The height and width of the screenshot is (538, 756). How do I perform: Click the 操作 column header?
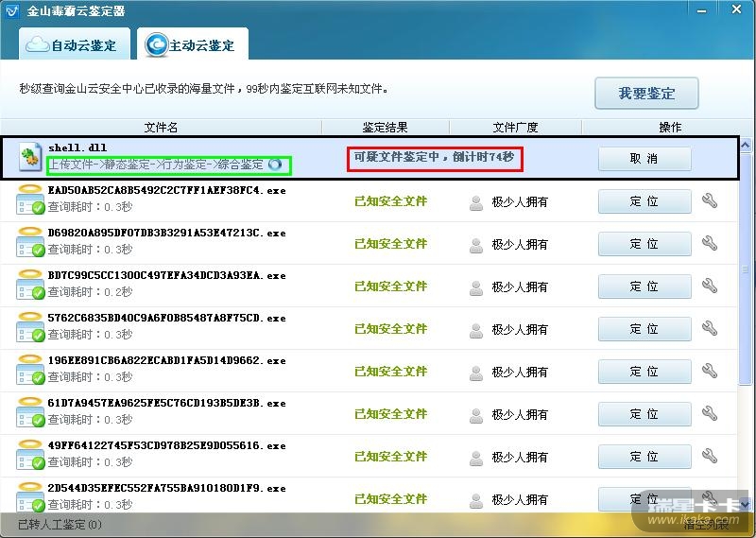click(x=670, y=128)
